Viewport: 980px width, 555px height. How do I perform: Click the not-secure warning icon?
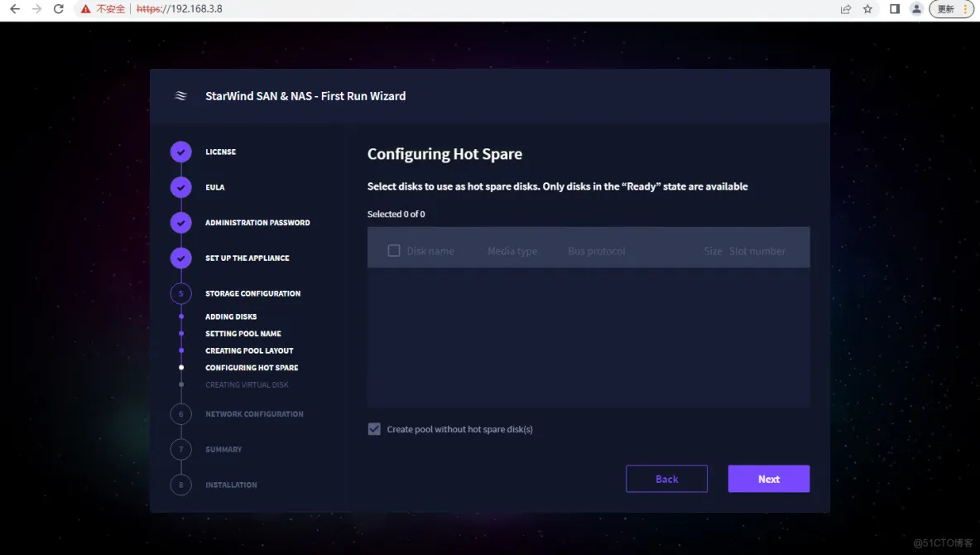85,9
